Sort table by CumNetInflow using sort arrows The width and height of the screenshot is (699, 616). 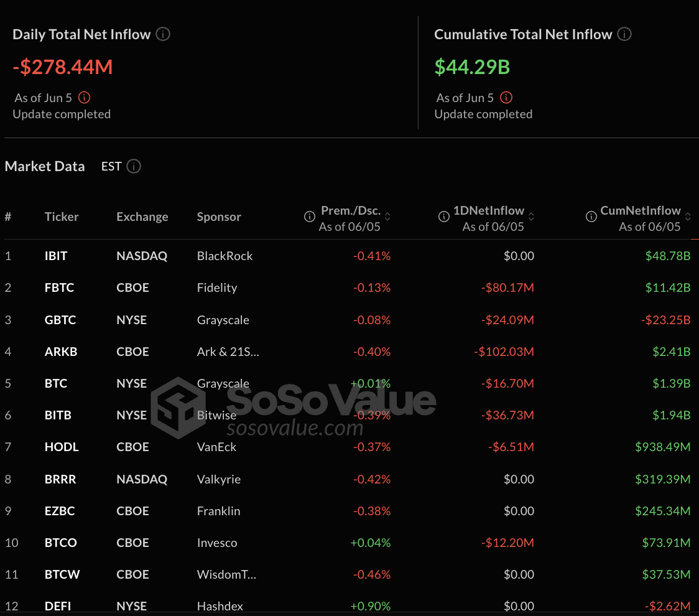click(688, 217)
